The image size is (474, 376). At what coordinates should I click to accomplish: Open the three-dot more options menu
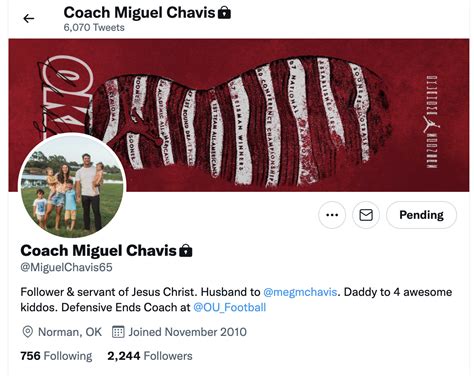tap(332, 215)
